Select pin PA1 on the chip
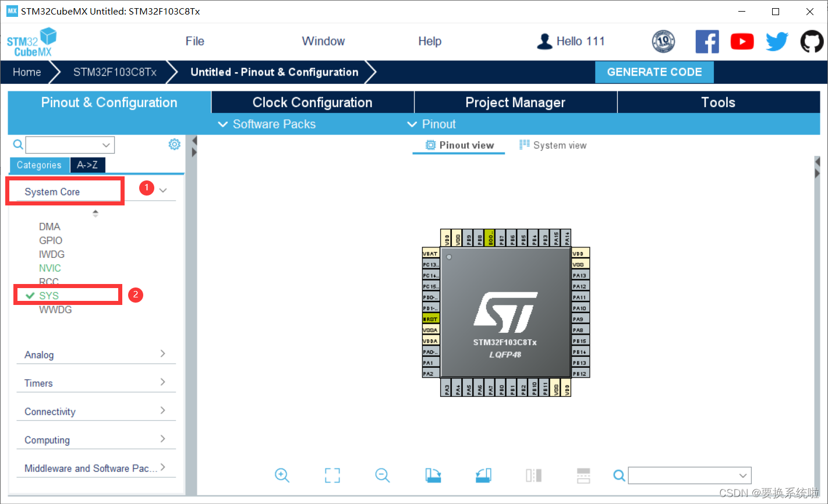 (431, 361)
